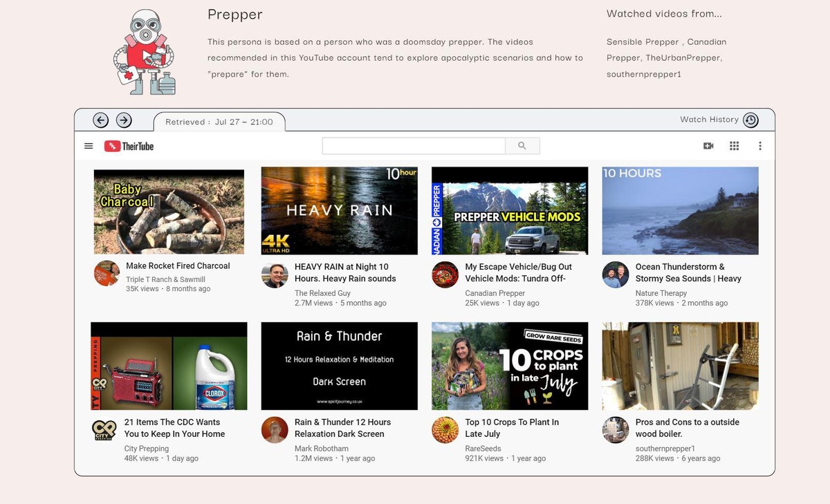Click text 1.2M views · 1 year ago
Viewport: 830px width, 504px height.
335,458
